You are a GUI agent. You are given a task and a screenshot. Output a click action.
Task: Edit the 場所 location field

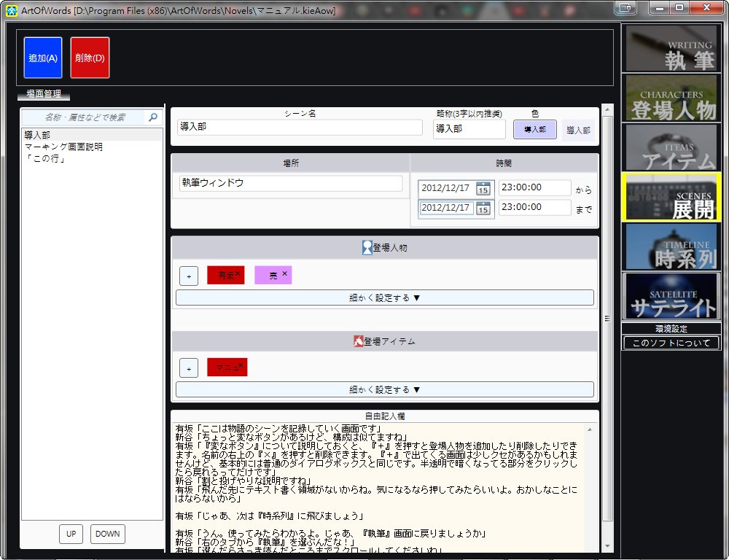(291, 183)
